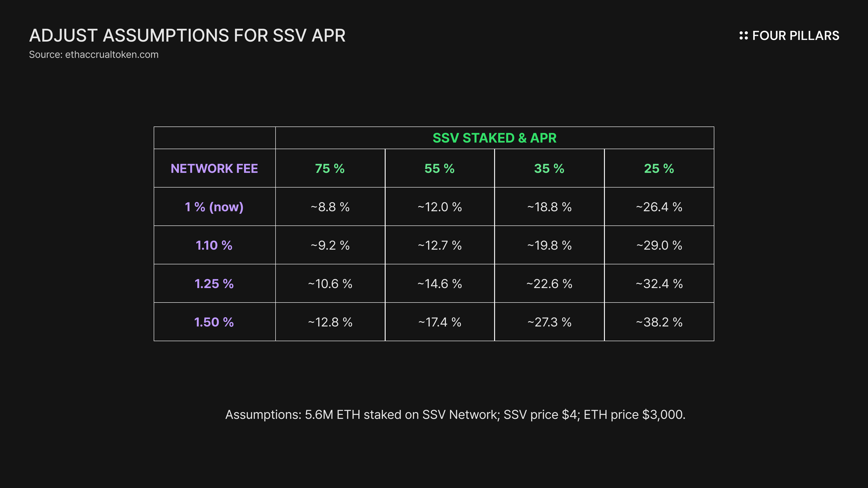Click the ~26.4 % APR cell
Viewport: 868px width, 488px height.
[659, 207]
